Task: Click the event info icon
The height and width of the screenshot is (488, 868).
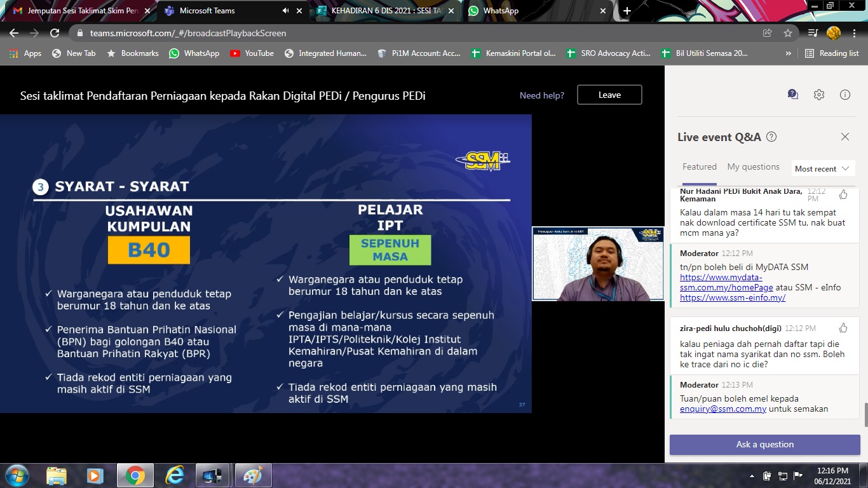Action: tap(845, 95)
